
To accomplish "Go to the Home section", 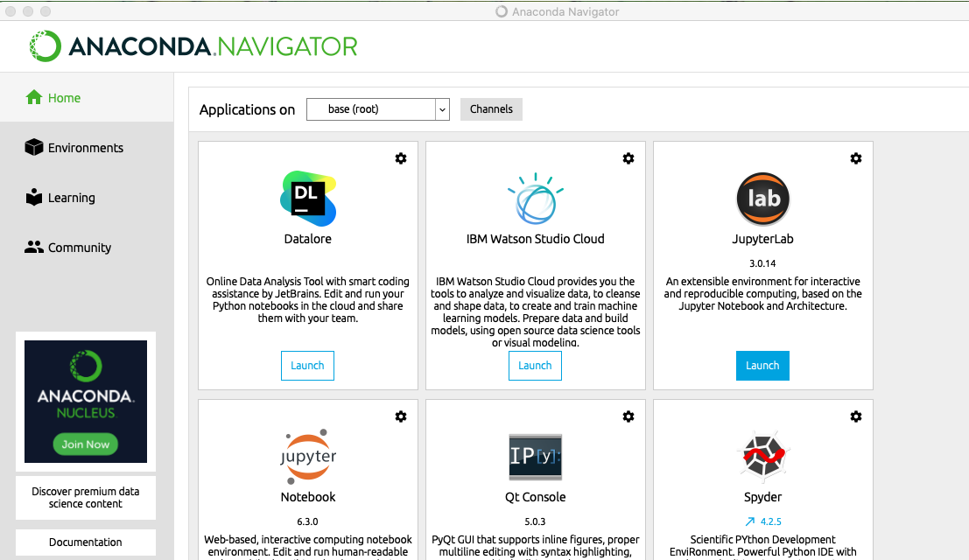I will coord(87,97).
